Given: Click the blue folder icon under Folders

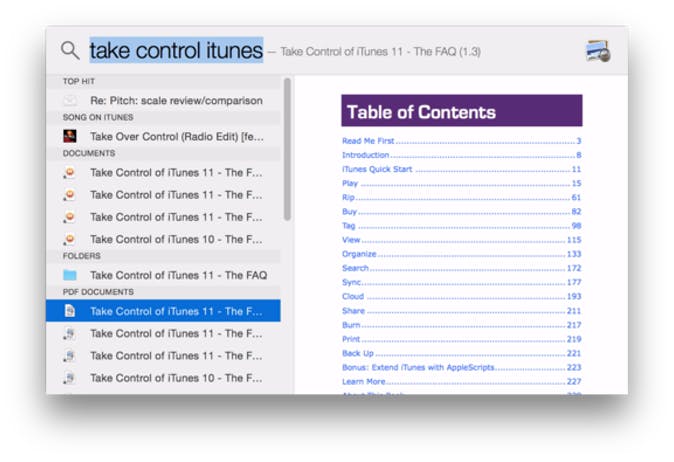Looking at the screenshot, I should pos(70,275).
